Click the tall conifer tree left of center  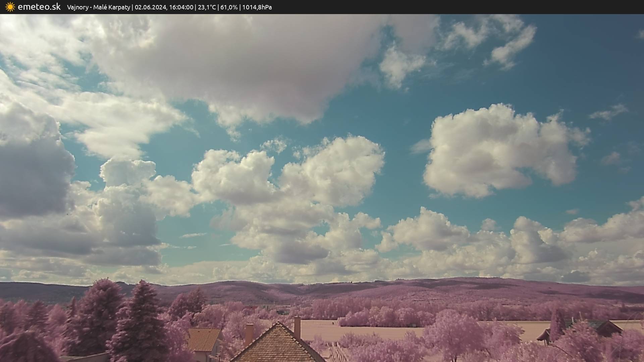(x=141, y=322)
